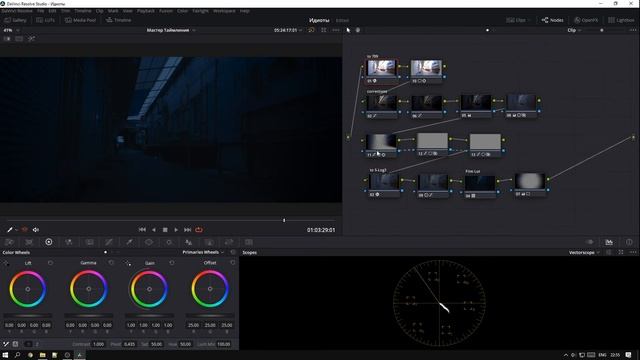Open the Blur palette
The height and width of the screenshot is (360, 640).
[x=189, y=242]
